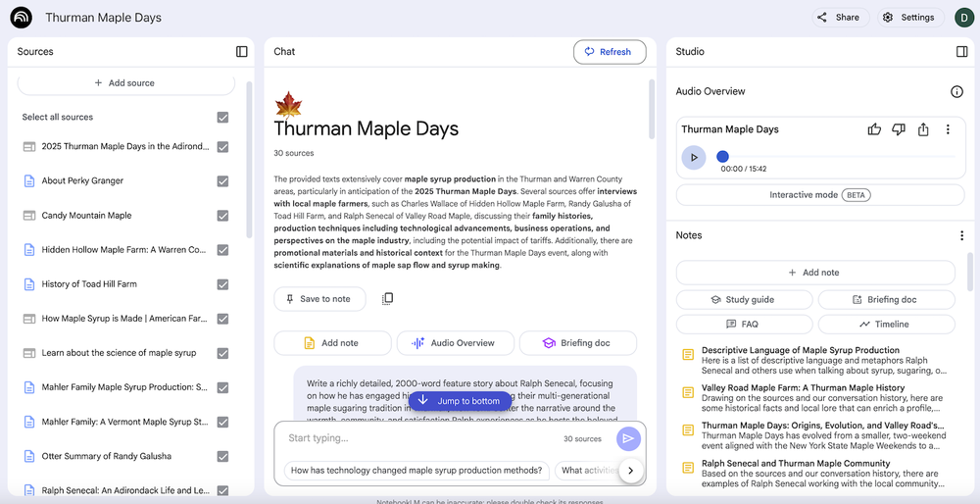This screenshot has width=980, height=504.
Task: Click About Perky Granger document icon
Action: click(x=28, y=180)
